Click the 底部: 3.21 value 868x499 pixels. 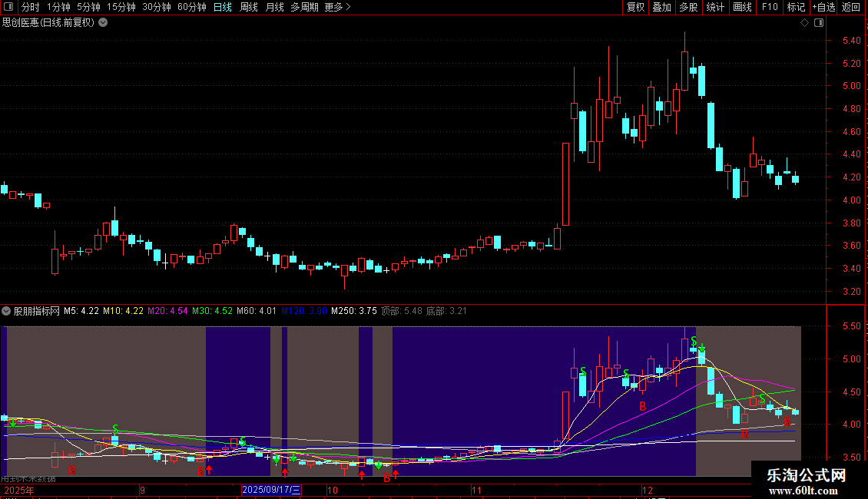(x=446, y=311)
